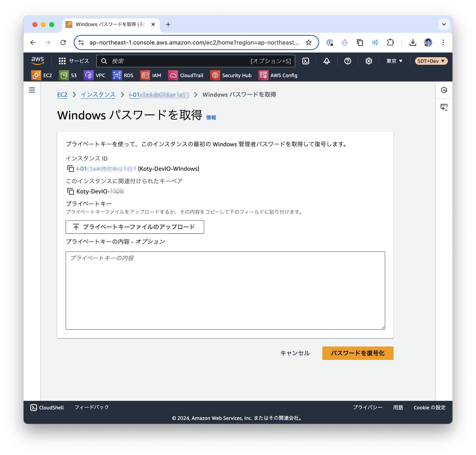Click the orange robot extension icon
Viewport: 476px width, 455px height.
tap(345, 42)
